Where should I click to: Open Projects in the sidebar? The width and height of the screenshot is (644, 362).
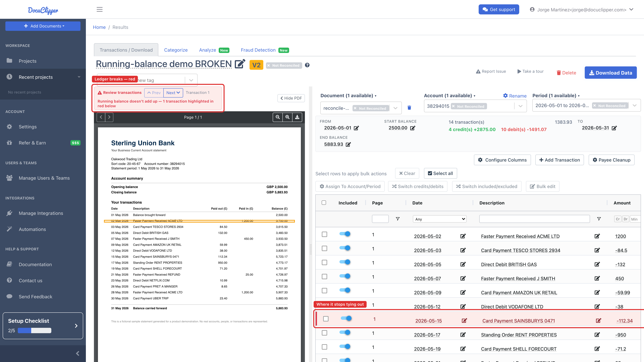28,61
